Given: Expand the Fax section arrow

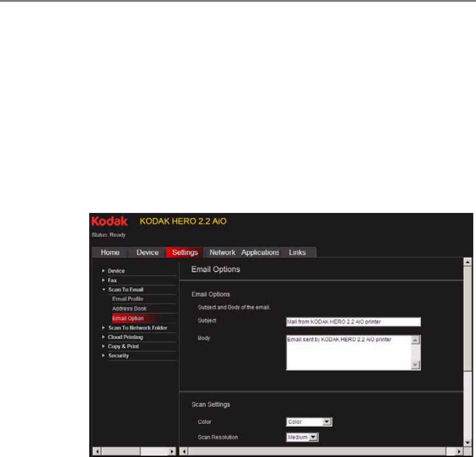Looking at the screenshot, I should [x=103, y=280].
